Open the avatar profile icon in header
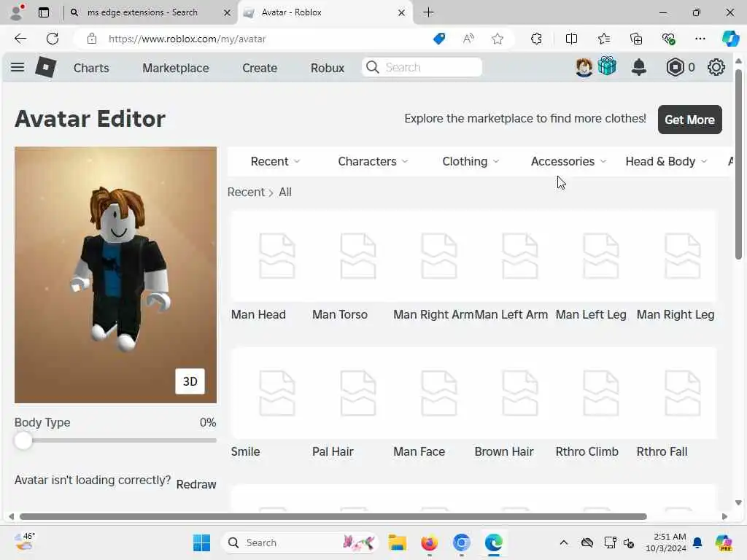 [x=584, y=67]
